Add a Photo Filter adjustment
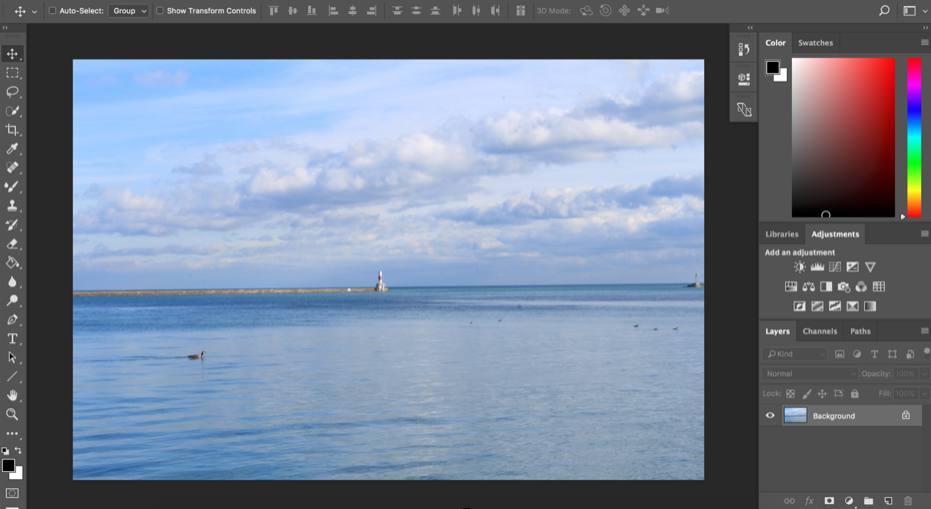The image size is (931, 509). point(844,287)
